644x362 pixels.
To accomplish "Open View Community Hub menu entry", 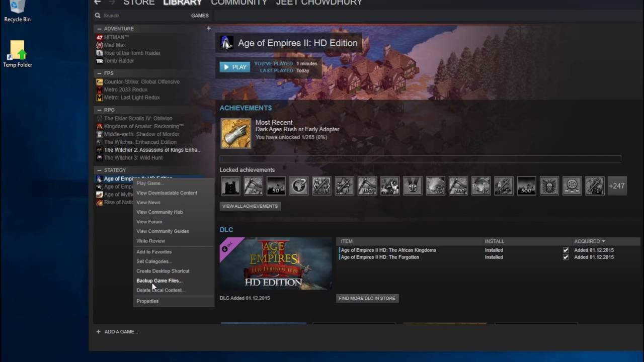I will (x=159, y=212).
